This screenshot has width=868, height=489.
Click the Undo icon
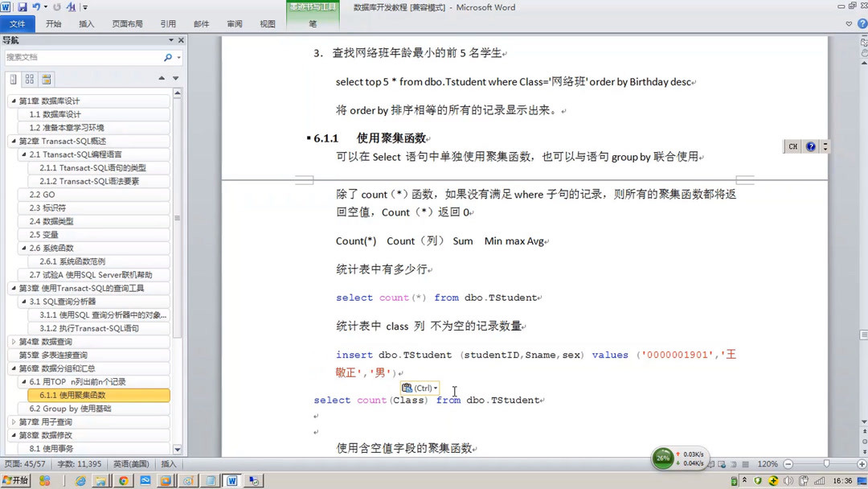click(35, 6)
